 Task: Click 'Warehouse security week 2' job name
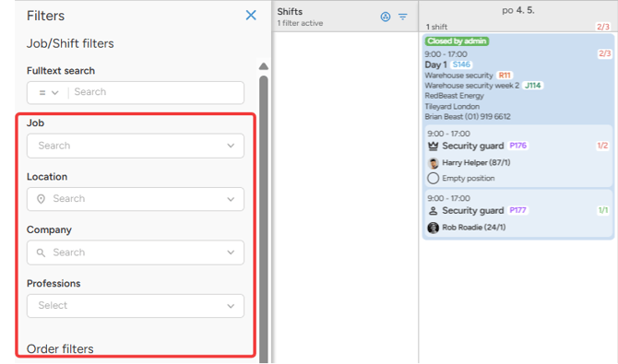[x=472, y=86]
